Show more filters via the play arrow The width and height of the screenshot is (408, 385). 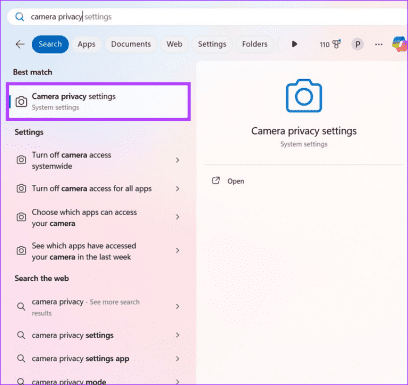(x=294, y=44)
